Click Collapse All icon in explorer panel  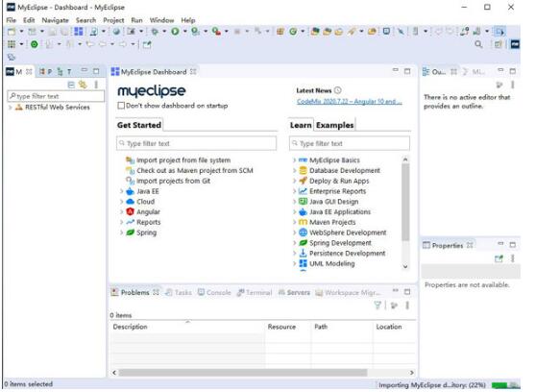71,85
